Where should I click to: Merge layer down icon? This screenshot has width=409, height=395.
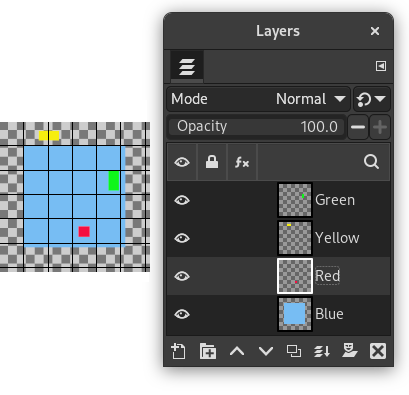322,351
